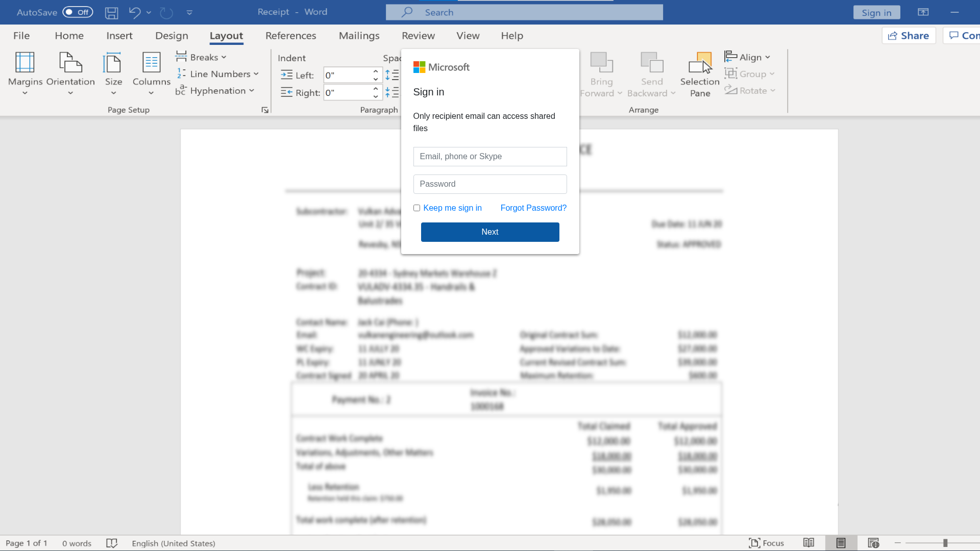
Task: Check the Keep me sign in checkbox
Action: (416, 208)
